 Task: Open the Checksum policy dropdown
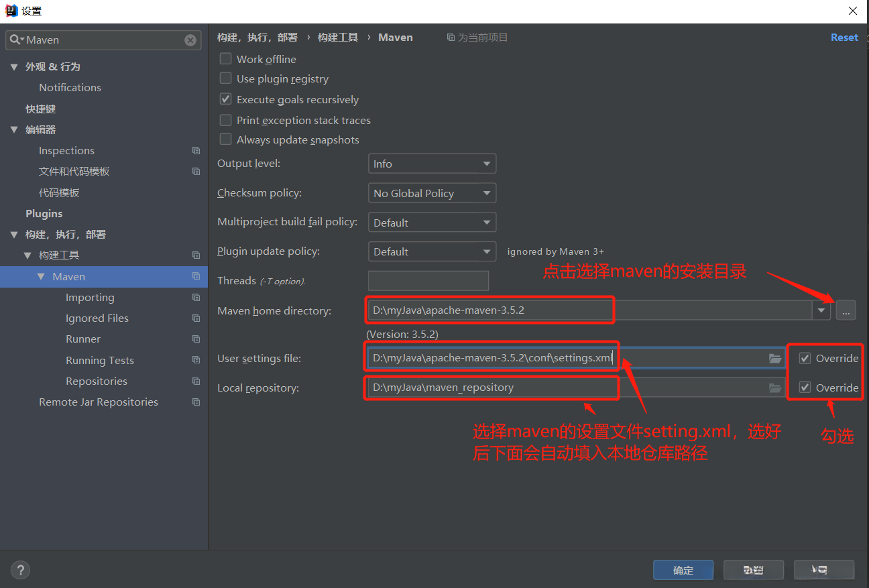point(432,193)
